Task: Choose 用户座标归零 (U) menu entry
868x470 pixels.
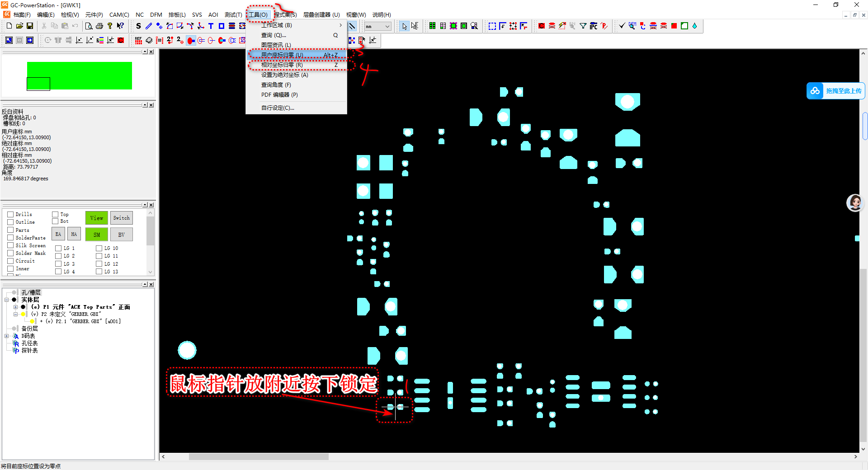Action: pyautogui.click(x=297, y=55)
